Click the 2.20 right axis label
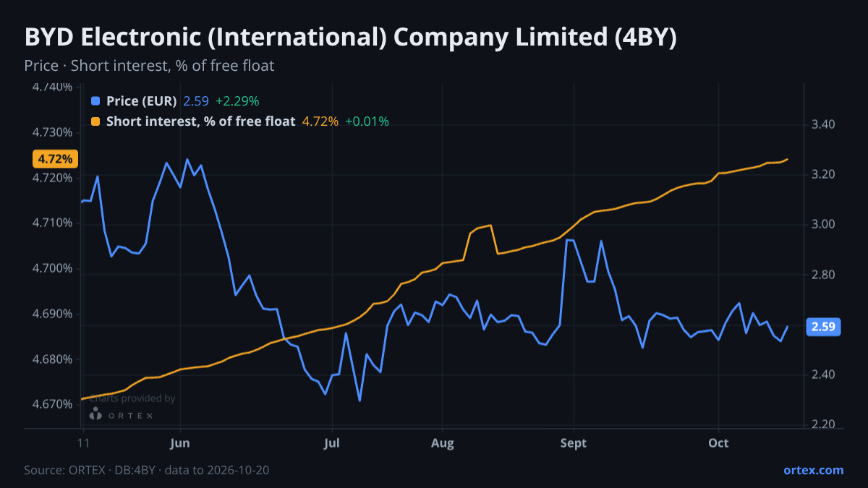Viewport: 868px width, 488px height. tap(824, 424)
